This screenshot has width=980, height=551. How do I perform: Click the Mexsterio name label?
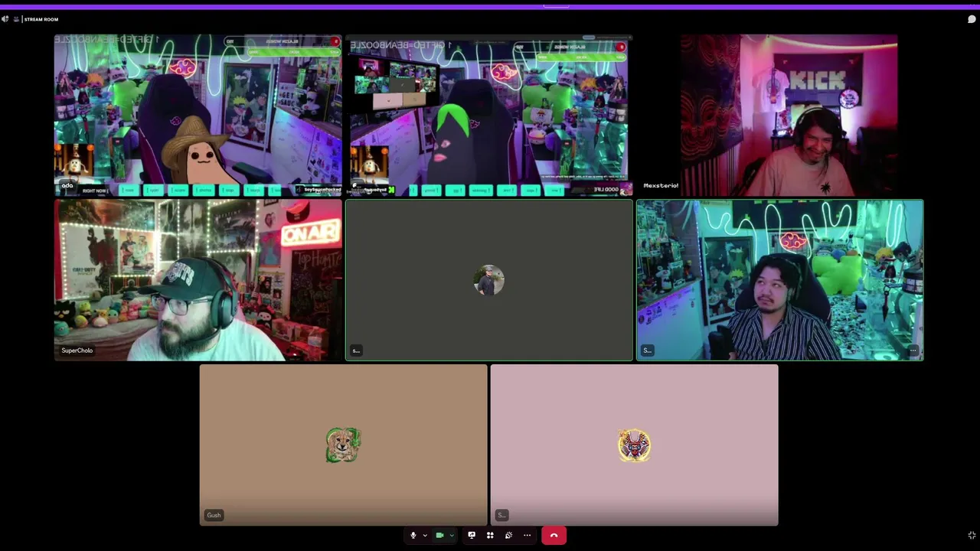click(661, 185)
